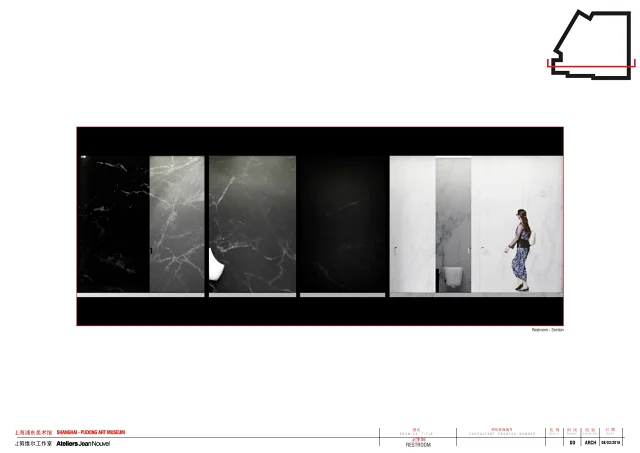Click the white marble wall left of the stall
The image size is (640, 453).
pos(411,223)
